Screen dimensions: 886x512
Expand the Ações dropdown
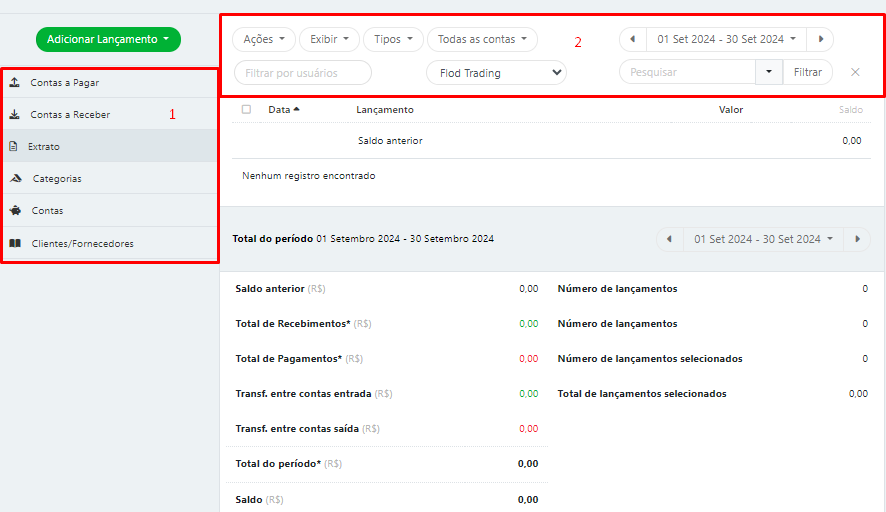[x=264, y=39]
